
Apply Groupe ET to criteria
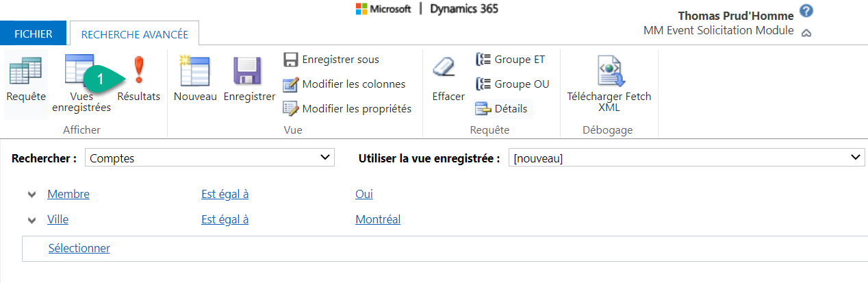[x=511, y=60]
